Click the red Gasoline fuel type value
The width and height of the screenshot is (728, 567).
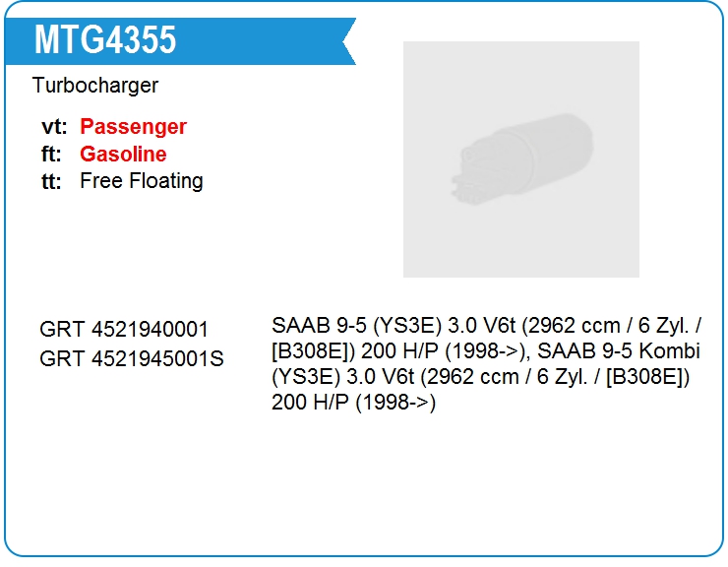(x=123, y=155)
